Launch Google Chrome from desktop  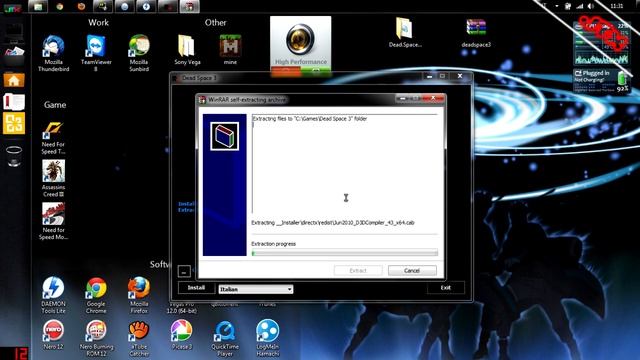(96, 295)
